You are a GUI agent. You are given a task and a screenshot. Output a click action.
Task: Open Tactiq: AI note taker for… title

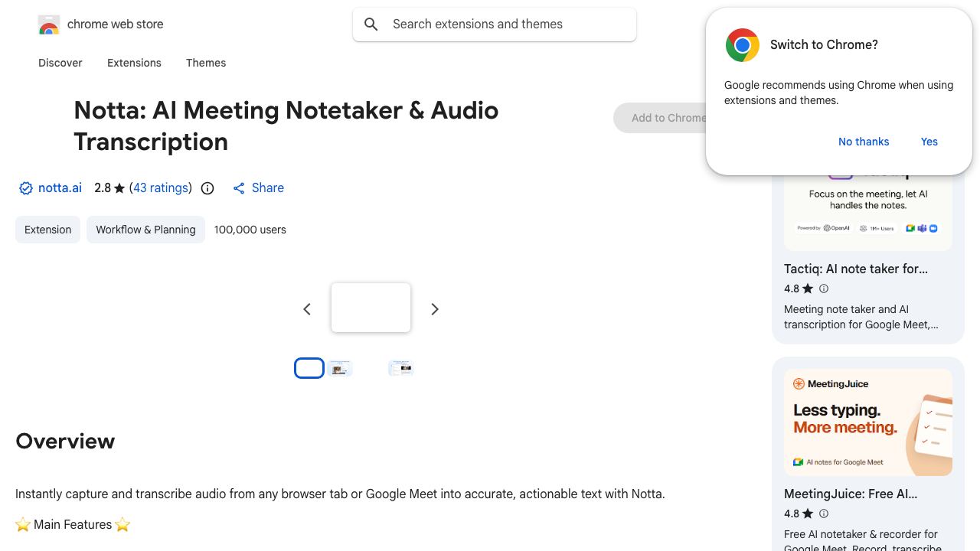point(856,269)
